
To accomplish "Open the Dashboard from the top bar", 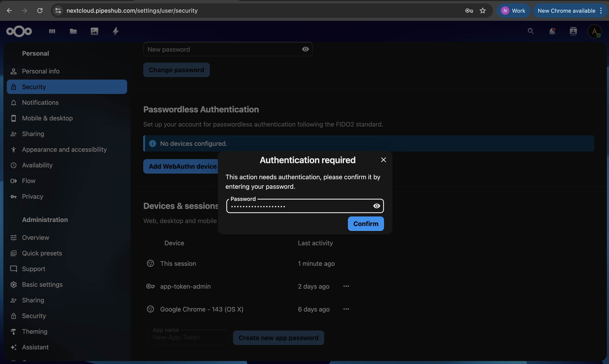I will pos(52,31).
